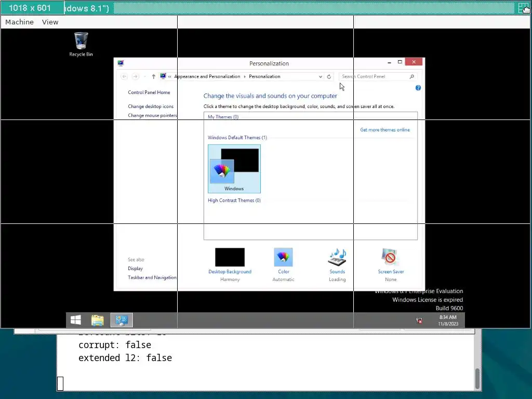Viewport: 532px width, 399px height.
Task: Click Get more themes online link
Action: (x=385, y=130)
